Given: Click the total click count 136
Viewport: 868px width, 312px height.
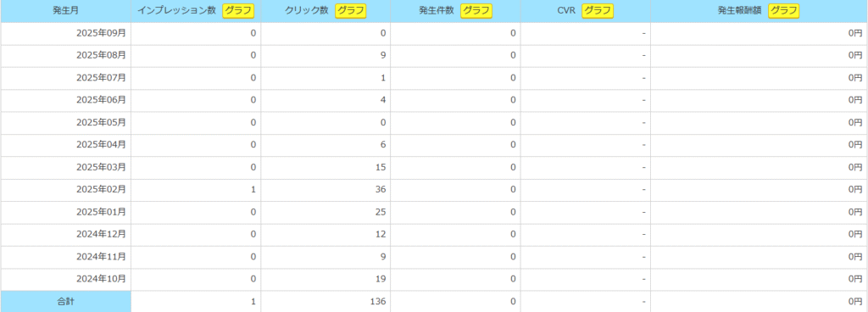Looking at the screenshot, I should (x=379, y=302).
